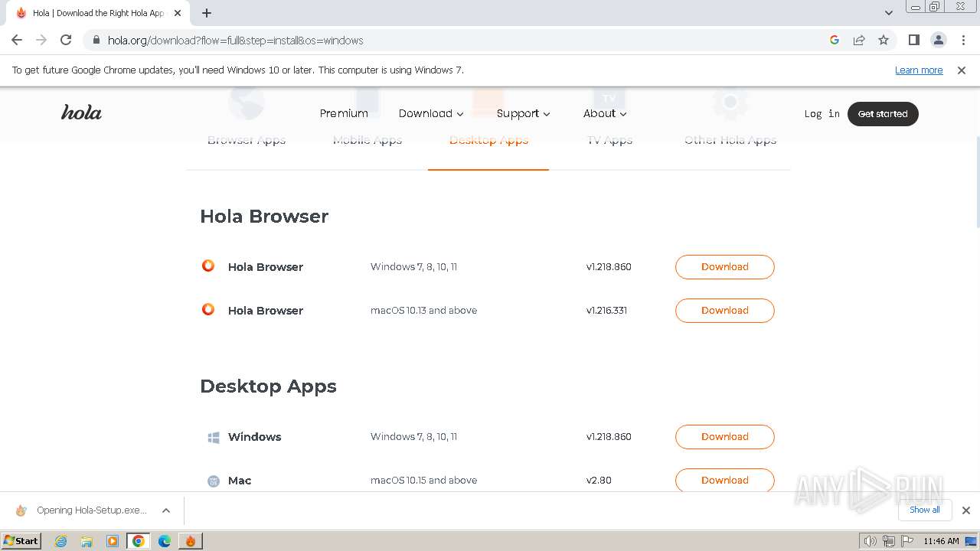
Task: Click the padlock site info icon
Action: tap(96, 40)
